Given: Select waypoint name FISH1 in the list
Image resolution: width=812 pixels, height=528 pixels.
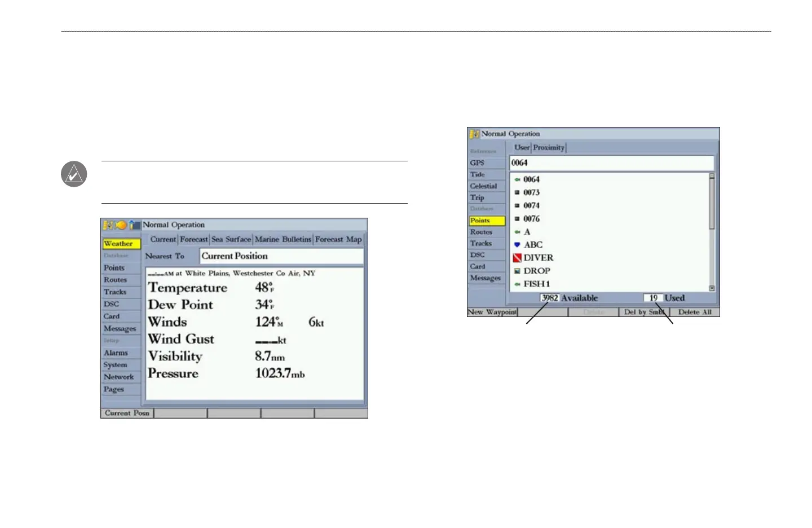Looking at the screenshot, I should (x=537, y=284).
